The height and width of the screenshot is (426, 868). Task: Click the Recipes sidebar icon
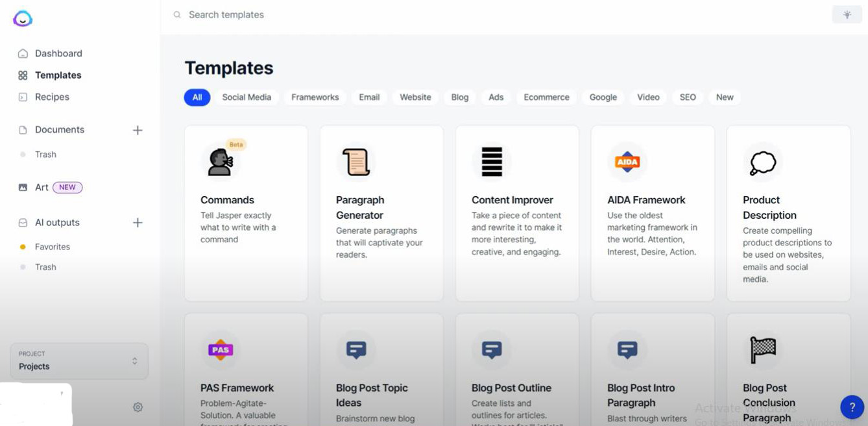pyautogui.click(x=23, y=97)
